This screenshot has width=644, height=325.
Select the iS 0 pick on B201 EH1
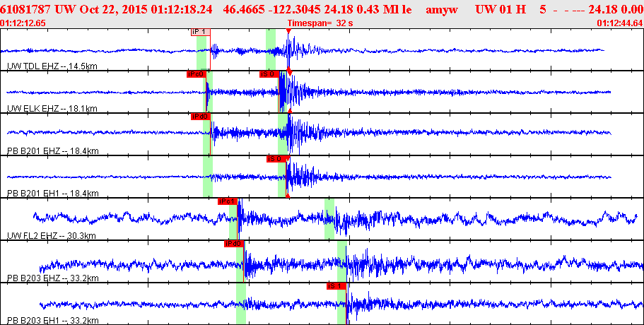pos(276,159)
